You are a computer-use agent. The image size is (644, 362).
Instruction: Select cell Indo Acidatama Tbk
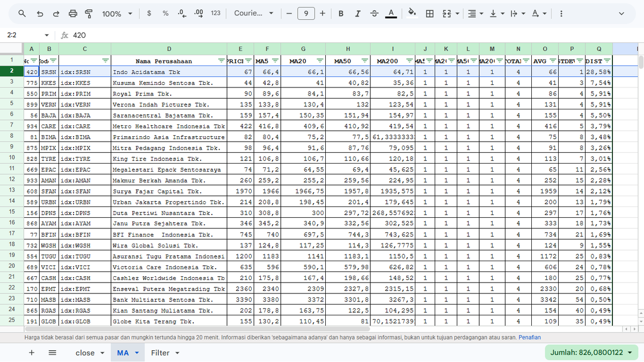point(169,72)
